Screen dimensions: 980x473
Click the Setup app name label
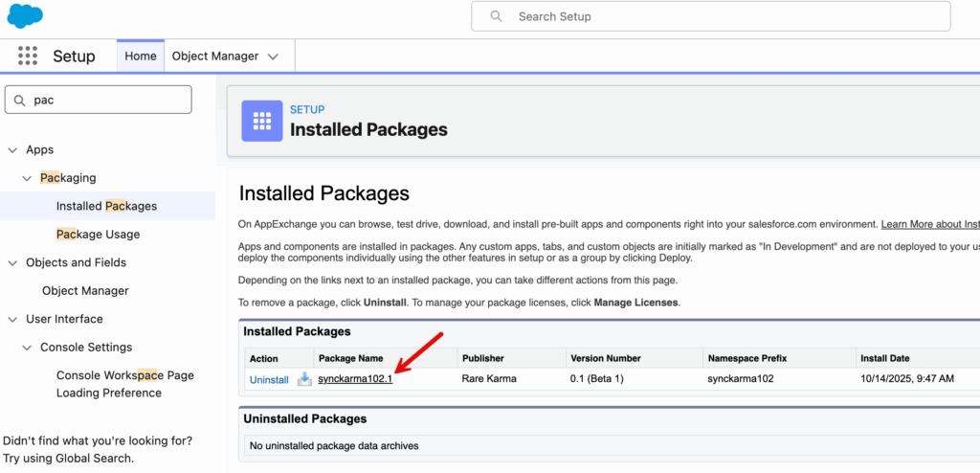74,56
